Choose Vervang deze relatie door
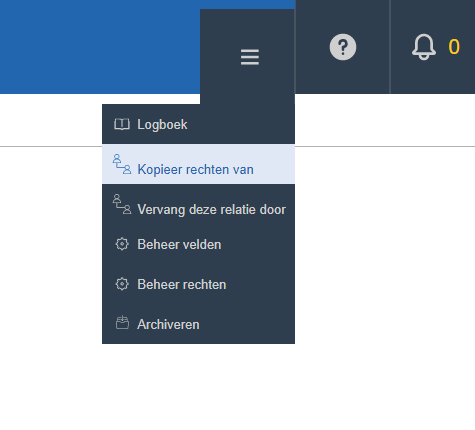475x430 pixels. coord(198,204)
